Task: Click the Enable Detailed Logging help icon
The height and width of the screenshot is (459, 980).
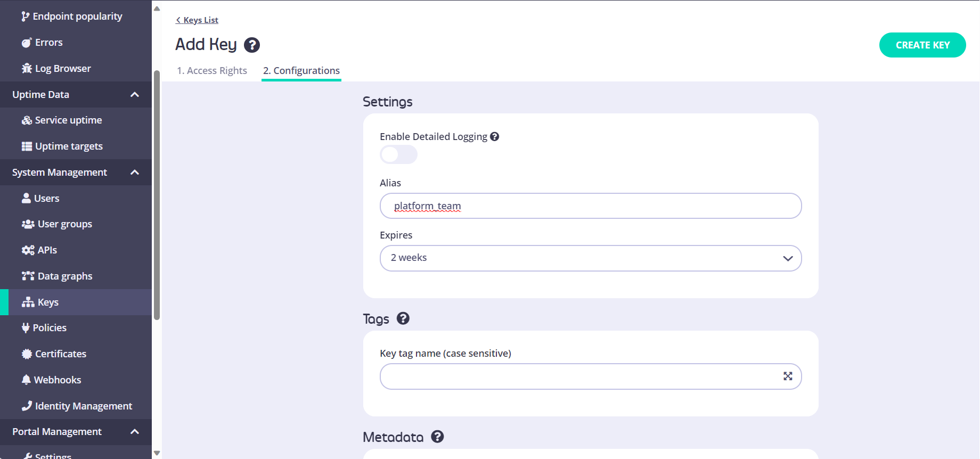Action: [x=494, y=137]
